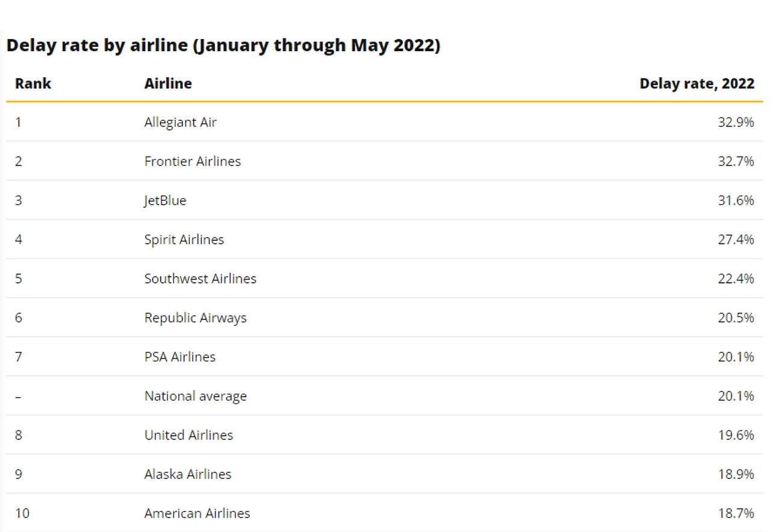Screen dimensions: 771x532
Task: Click rank number 10 in the table
Action: pos(22,513)
